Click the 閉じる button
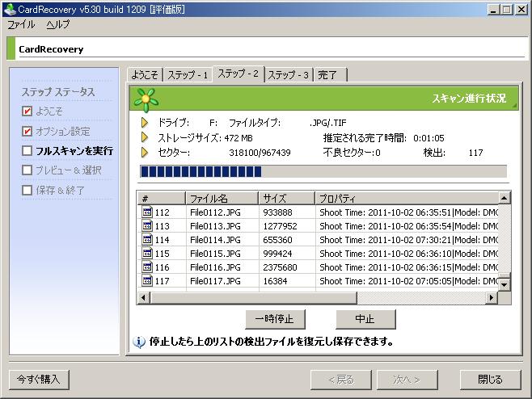Viewport: 532px width, 399px height. [x=490, y=380]
